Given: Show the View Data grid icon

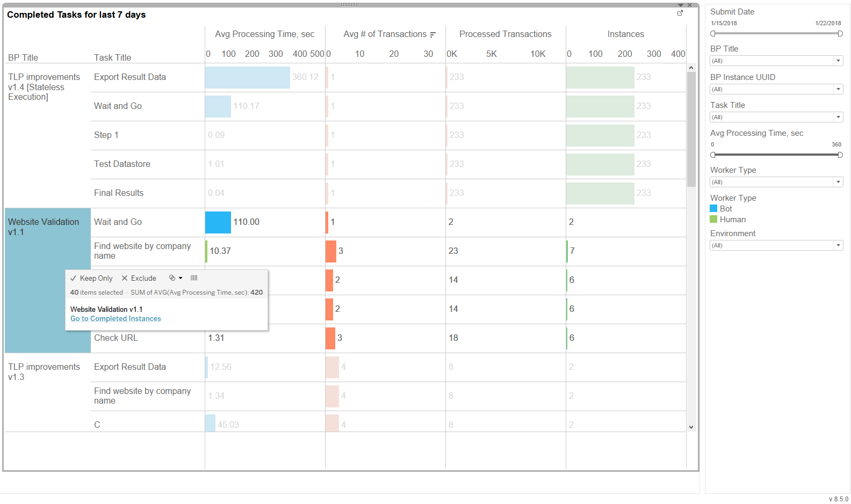Looking at the screenshot, I should [194, 278].
